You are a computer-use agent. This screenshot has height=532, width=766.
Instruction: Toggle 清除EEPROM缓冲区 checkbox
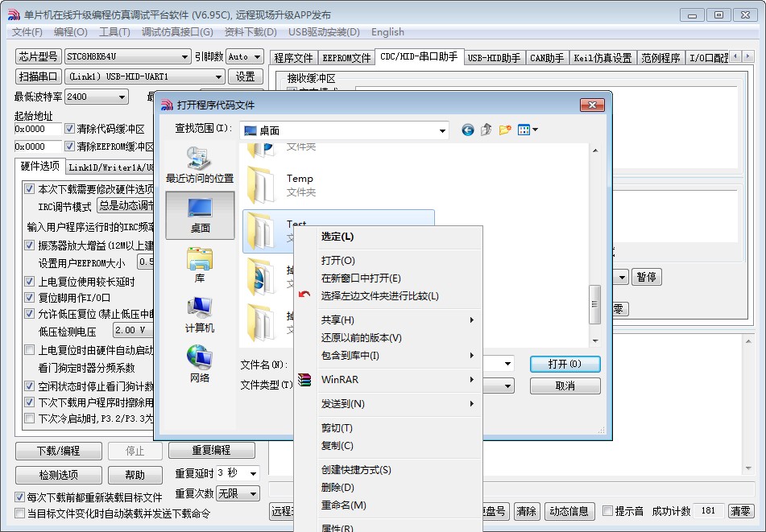[69, 146]
